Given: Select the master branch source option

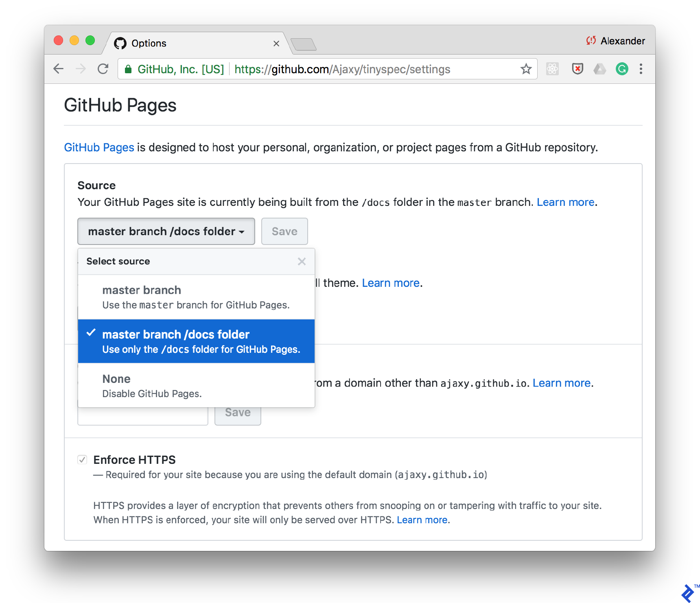Looking at the screenshot, I should [141, 290].
